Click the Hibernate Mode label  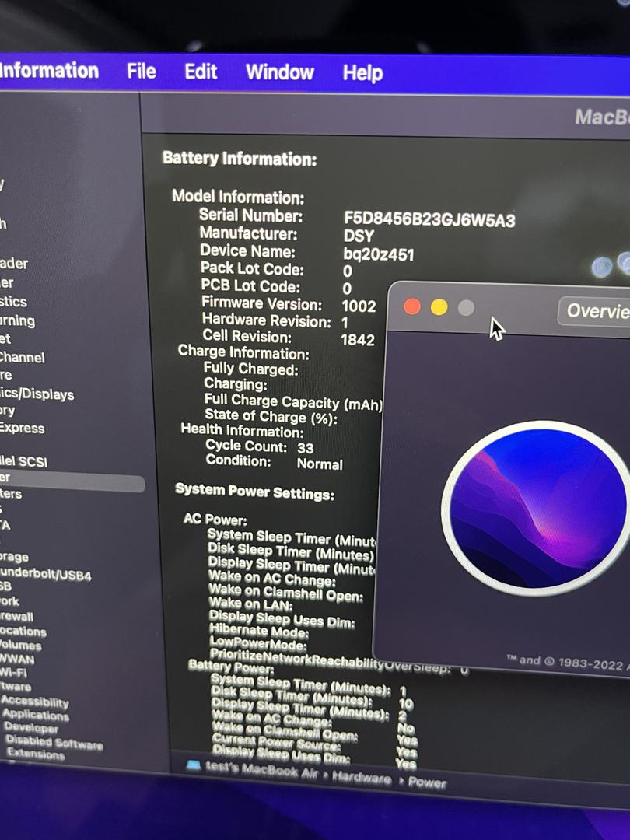258,630
